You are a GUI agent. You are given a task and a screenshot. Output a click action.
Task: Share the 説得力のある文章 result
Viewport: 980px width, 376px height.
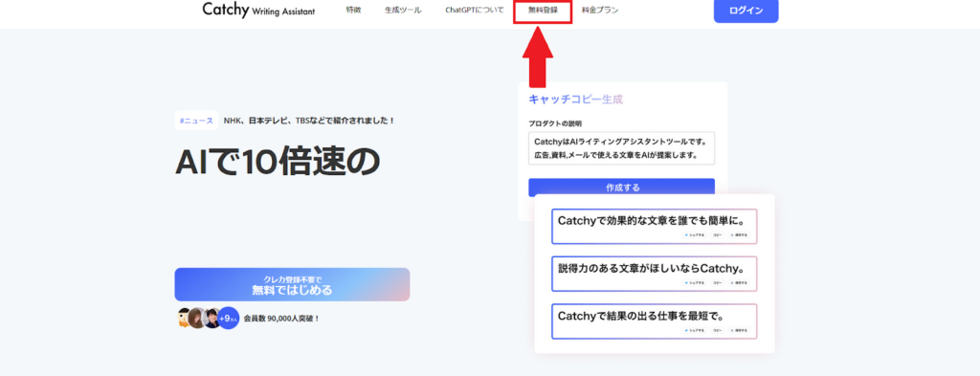(x=695, y=282)
